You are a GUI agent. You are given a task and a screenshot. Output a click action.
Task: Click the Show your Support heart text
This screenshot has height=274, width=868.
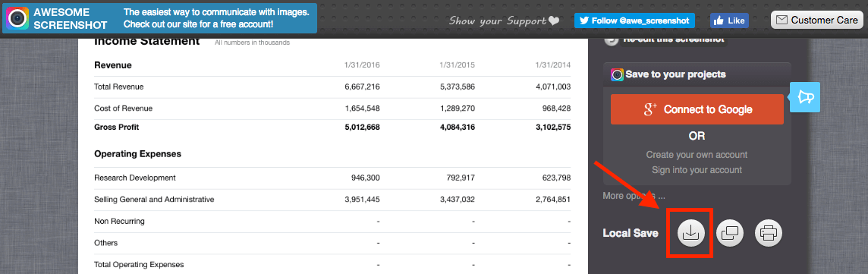click(505, 21)
